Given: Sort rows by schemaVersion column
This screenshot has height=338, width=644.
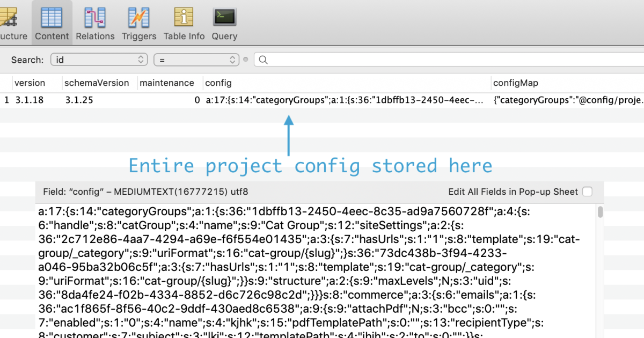Looking at the screenshot, I should click(x=97, y=83).
